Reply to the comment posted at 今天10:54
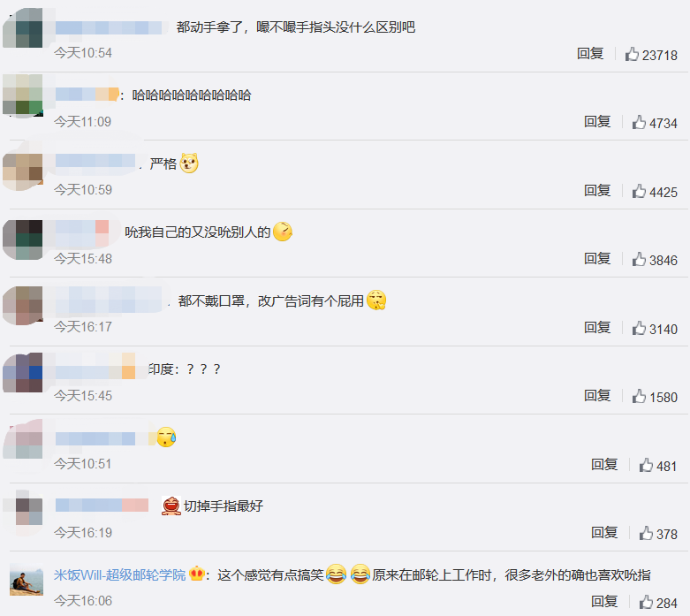 pyautogui.click(x=590, y=54)
